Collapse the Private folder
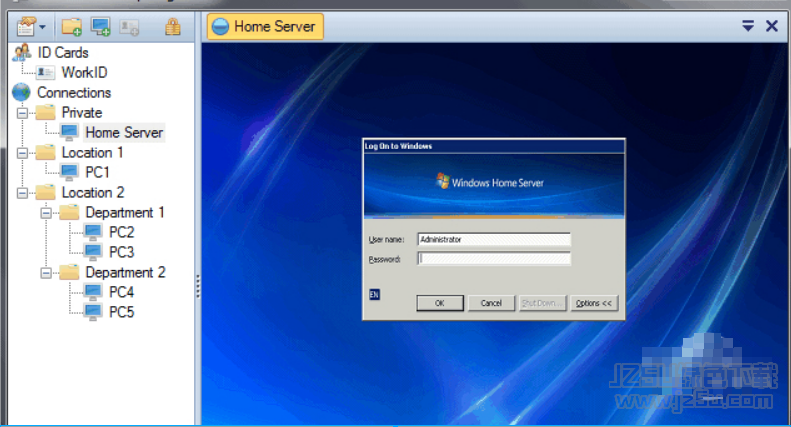This screenshot has width=791, height=427. pyautogui.click(x=22, y=113)
